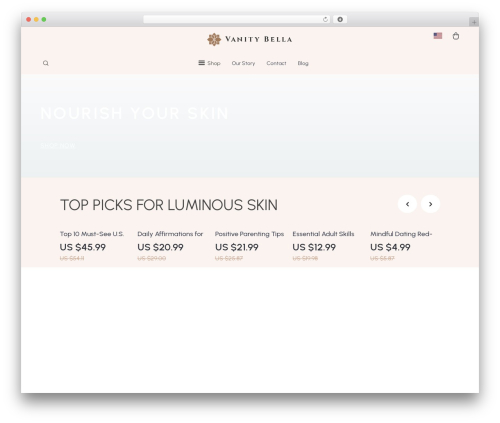
Task: Click the red close window button
Action: point(29,19)
